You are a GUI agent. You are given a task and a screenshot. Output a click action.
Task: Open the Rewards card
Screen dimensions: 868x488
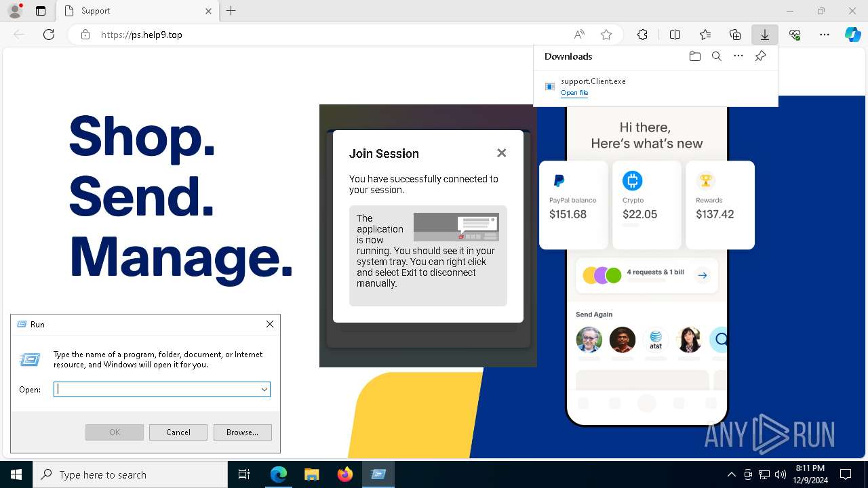click(x=720, y=205)
